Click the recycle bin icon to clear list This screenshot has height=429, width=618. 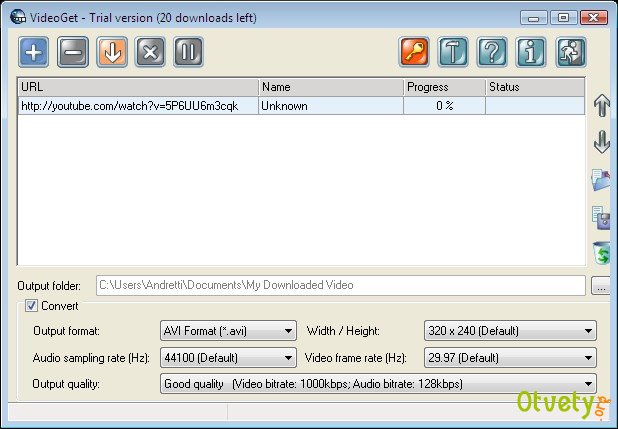(602, 252)
